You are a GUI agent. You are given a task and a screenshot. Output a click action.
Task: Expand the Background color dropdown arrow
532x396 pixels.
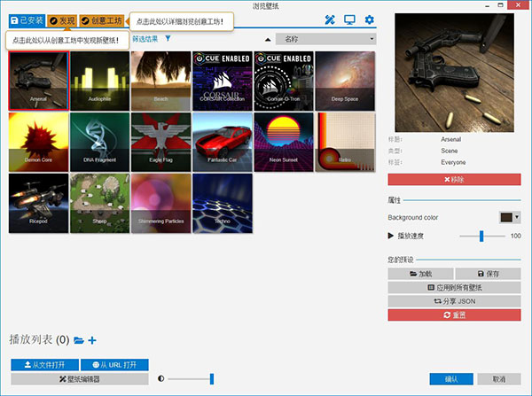pos(517,217)
